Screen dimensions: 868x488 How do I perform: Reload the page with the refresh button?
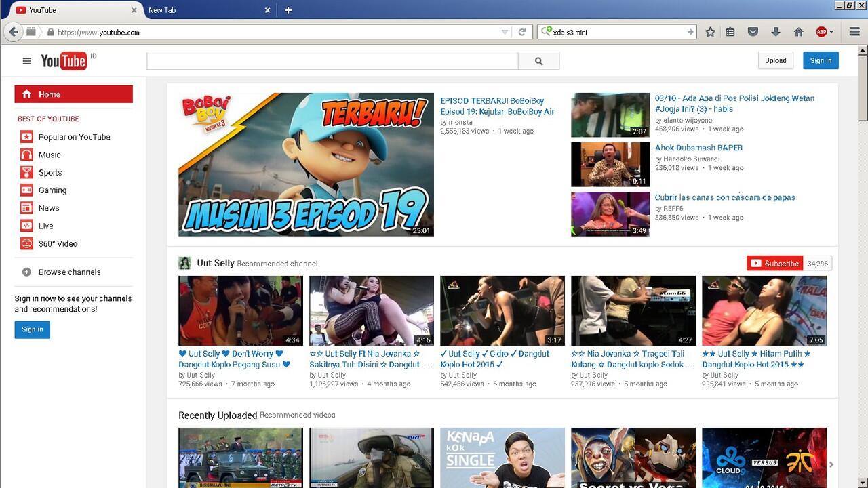tap(522, 32)
